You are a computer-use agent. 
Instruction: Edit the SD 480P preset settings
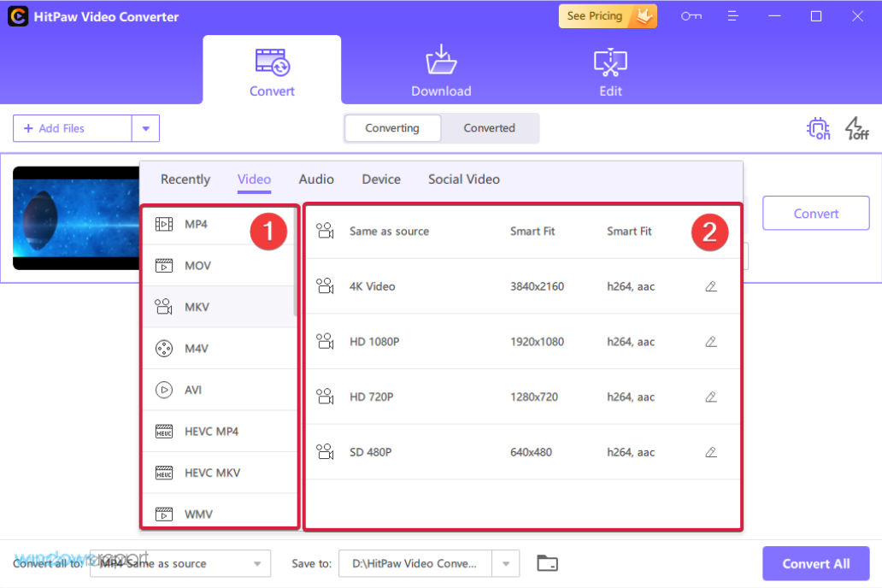[711, 452]
